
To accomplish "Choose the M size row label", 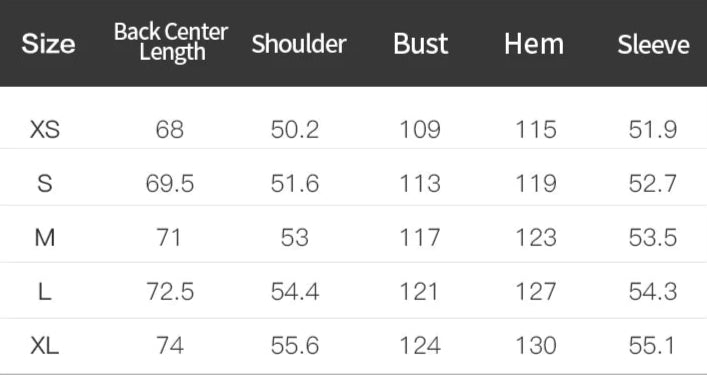I will click(45, 238).
